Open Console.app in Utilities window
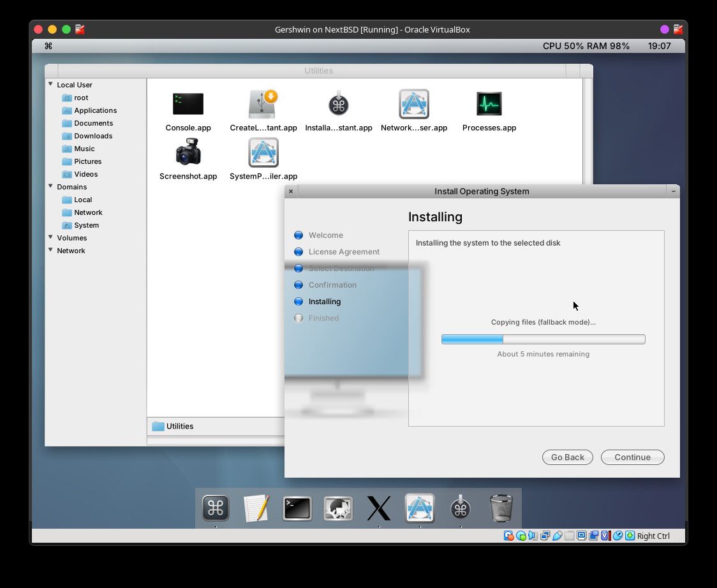Image resolution: width=717 pixels, height=588 pixels. [x=188, y=104]
